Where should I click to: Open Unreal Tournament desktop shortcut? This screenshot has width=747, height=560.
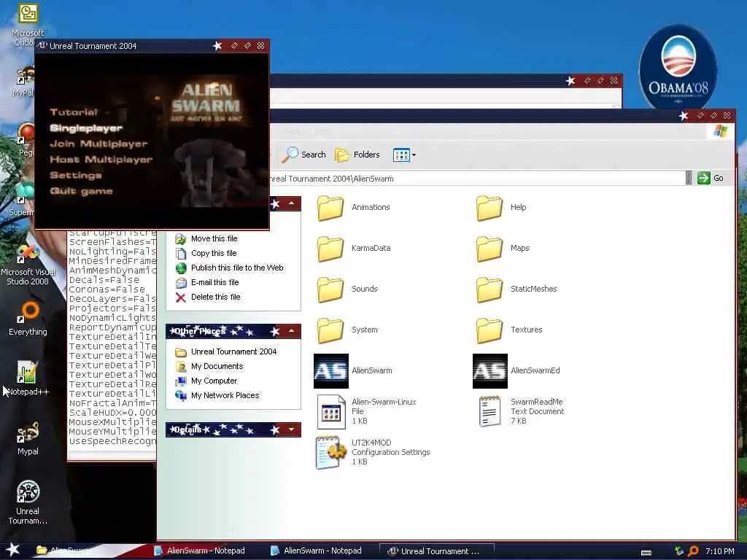tap(28, 503)
